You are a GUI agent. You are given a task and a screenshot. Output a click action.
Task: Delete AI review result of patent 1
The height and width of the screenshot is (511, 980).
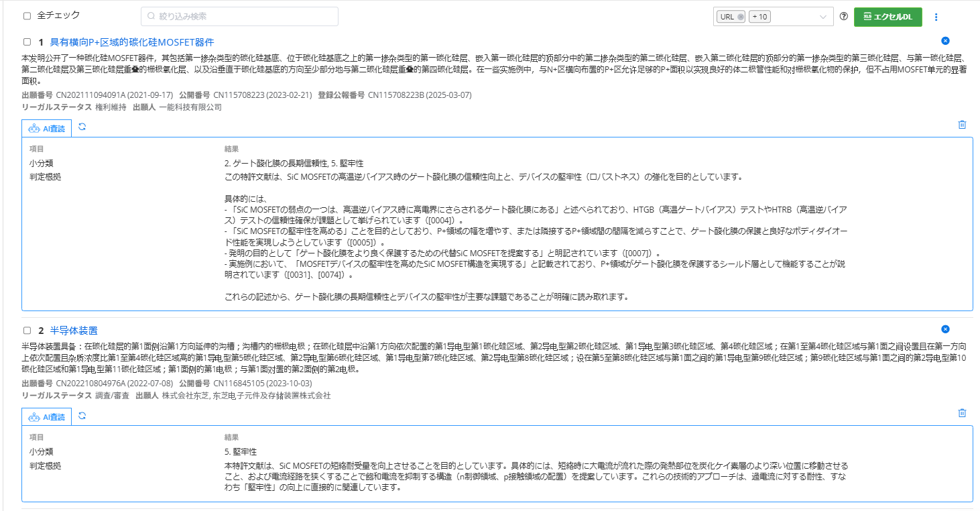pos(962,125)
